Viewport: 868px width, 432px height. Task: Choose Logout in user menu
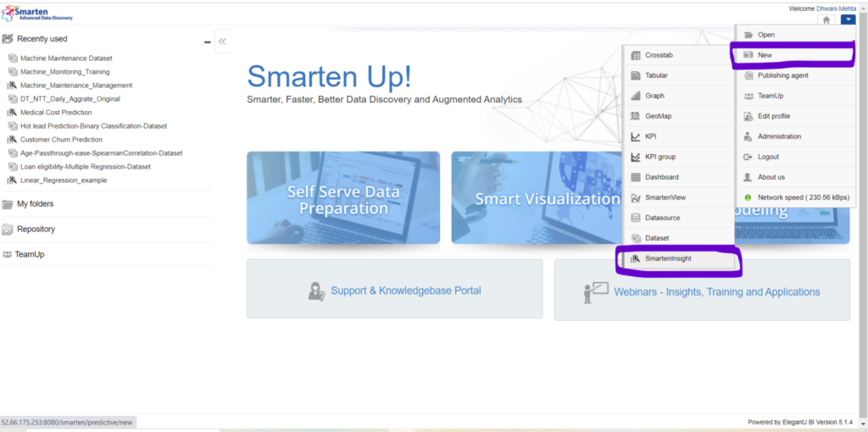pyautogui.click(x=795, y=157)
